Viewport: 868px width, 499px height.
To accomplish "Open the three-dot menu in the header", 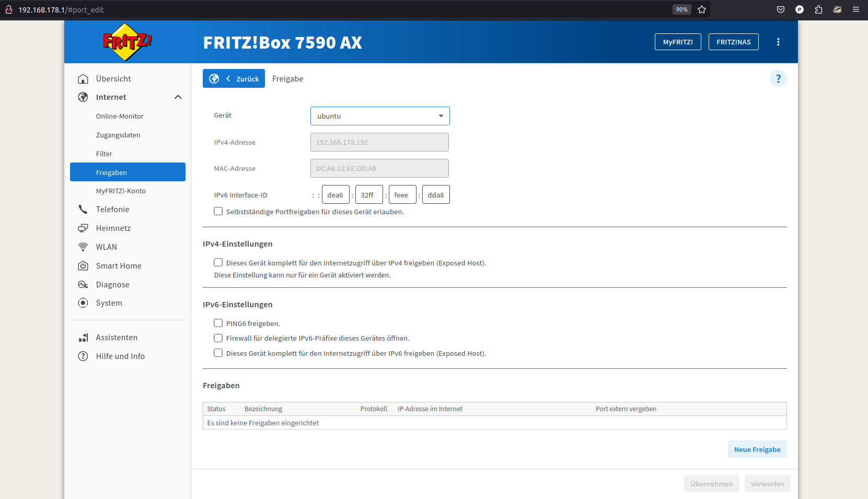I will coord(778,42).
